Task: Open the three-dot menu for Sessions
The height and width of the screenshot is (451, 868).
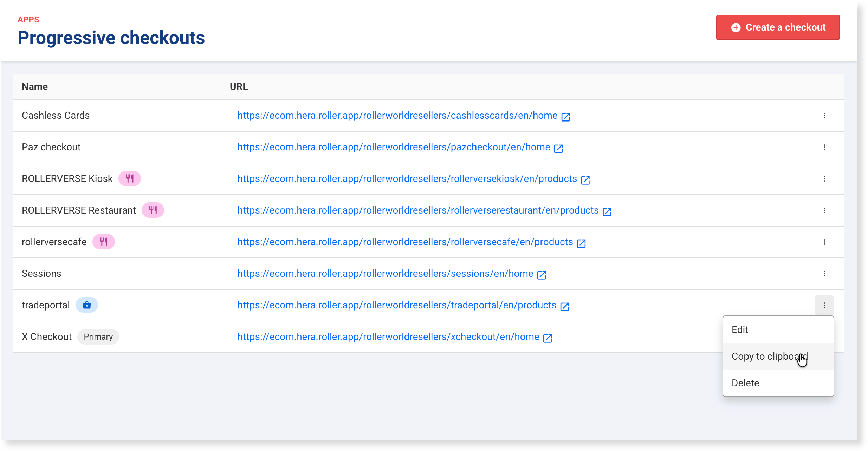Action: (x=824, y=274)
